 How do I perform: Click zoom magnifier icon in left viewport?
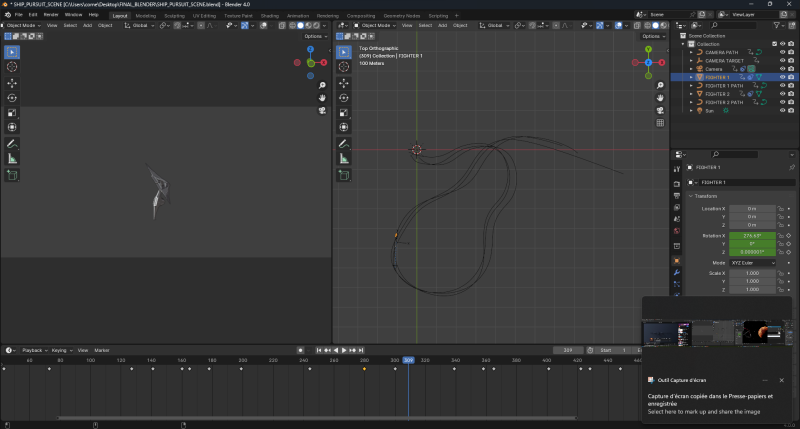pos(322,85)
